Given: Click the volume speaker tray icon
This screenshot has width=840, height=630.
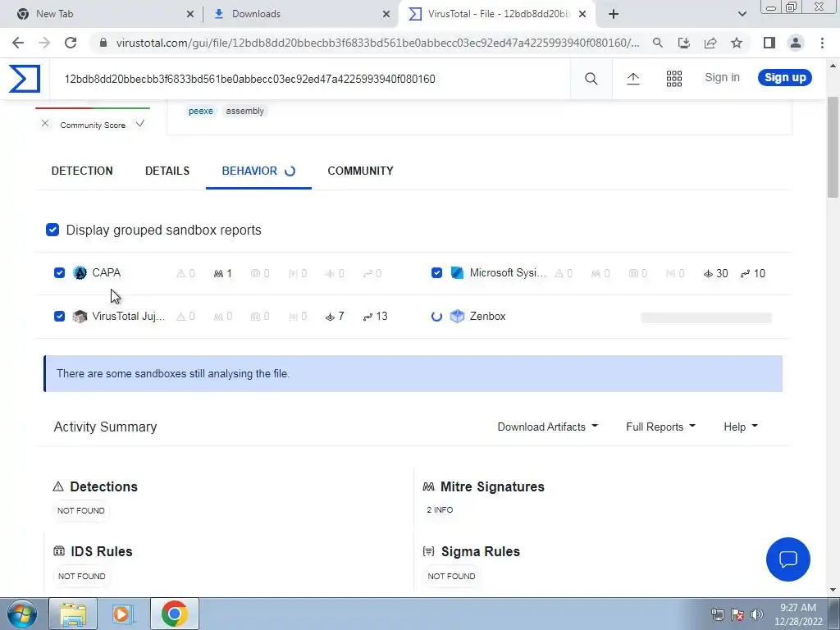Looking at the screenshot, I should 757,614.
